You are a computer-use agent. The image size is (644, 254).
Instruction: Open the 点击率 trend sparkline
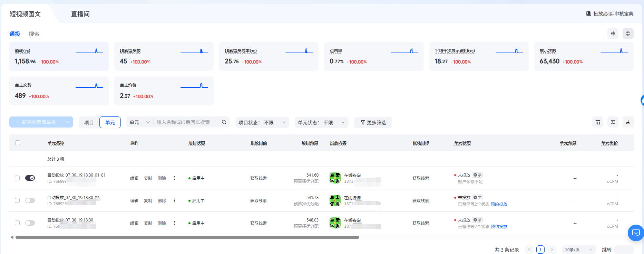coord(404,51)
